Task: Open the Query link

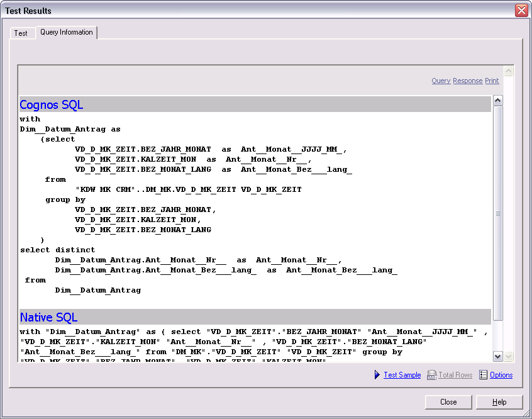Action: coord(441,81)
